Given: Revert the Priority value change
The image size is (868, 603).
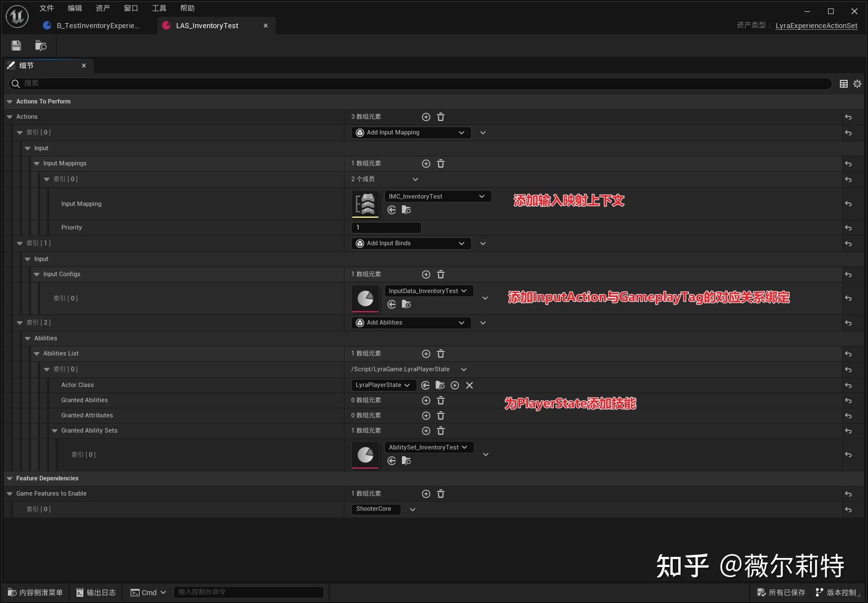Looking at the screenshot, I should [x=848, y=228].
